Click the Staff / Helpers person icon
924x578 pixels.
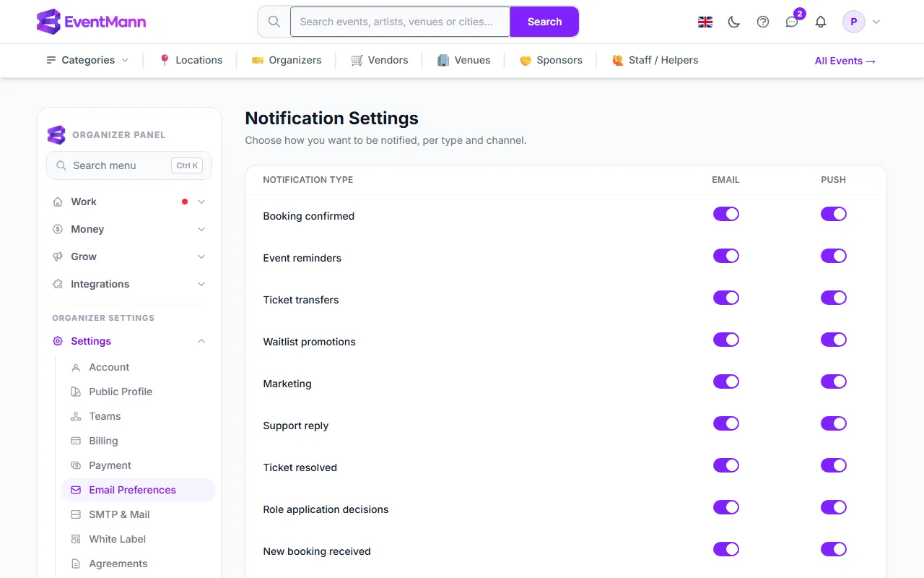(x=618, y=60)
